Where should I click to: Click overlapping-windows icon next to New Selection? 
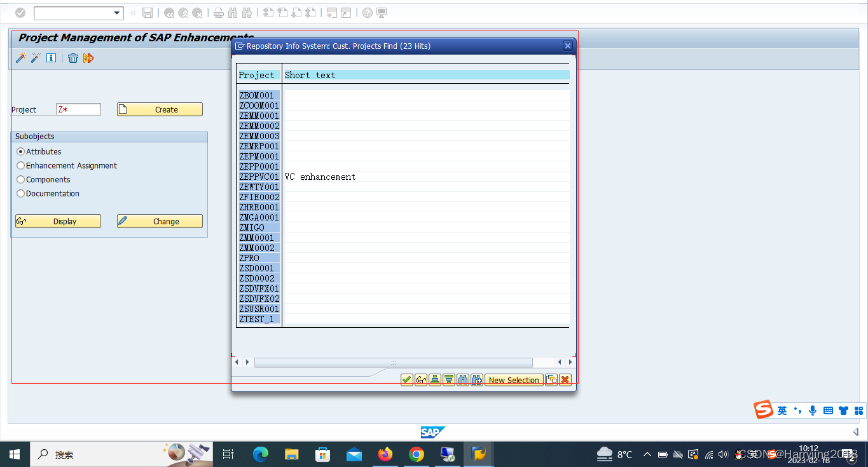551,380
